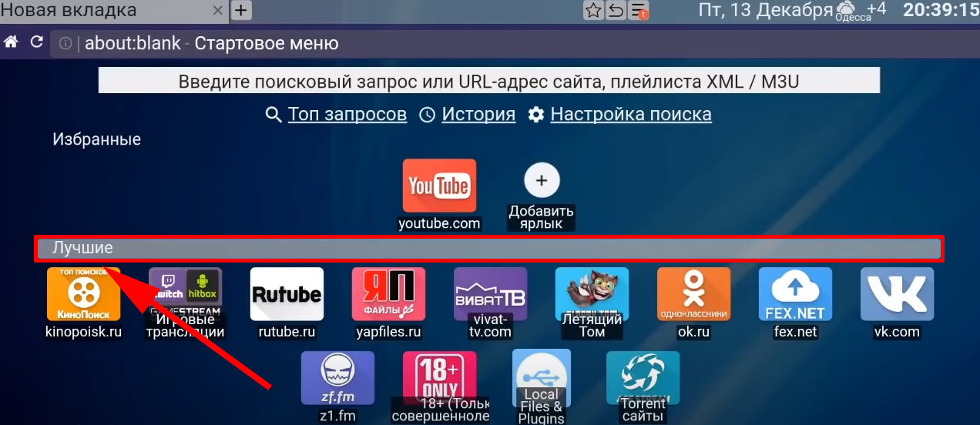The image size is (980, 425).
Task: Go to home via house icon
Action: pyautogui.click(x=11, y=42)
